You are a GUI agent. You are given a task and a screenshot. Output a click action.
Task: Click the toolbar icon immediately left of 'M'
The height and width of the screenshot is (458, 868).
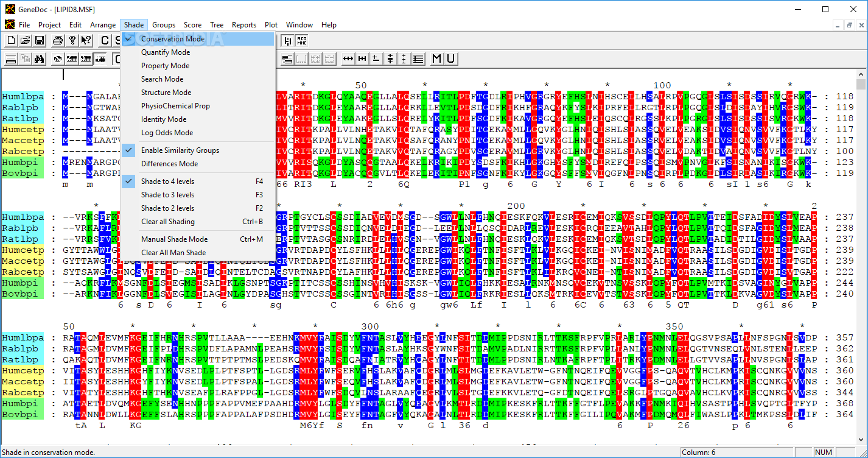click(x=418, y=59)
